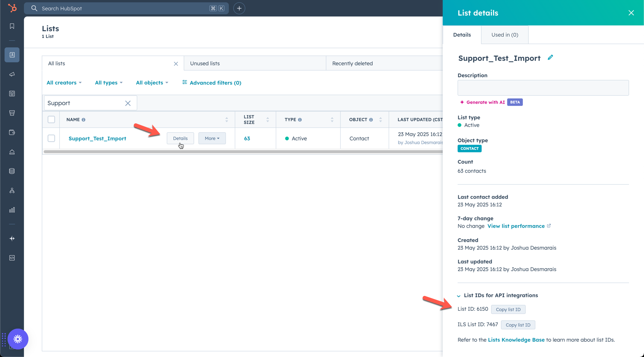
Task: Toggle the select-all lists checkbox
Action: coord(51,120)
